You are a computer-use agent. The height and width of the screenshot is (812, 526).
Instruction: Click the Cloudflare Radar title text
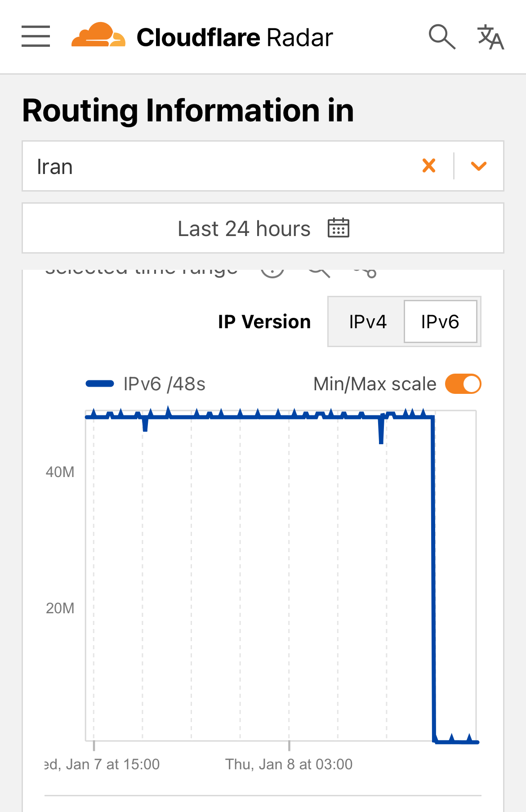point(235,37)
